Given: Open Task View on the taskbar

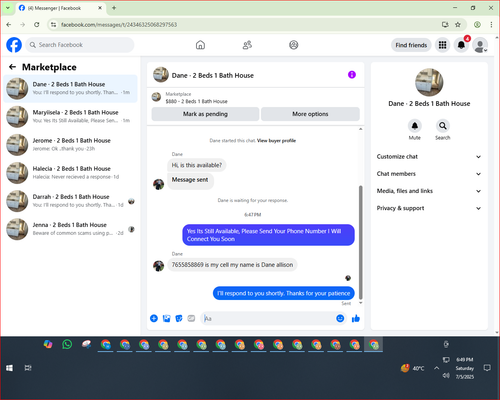Looking at the screenshot, I should pyautogui.click(x=28, y=368).
